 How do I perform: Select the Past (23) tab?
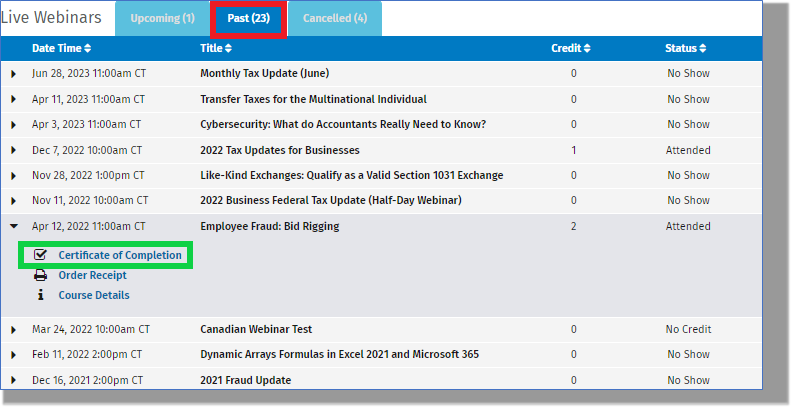pos(249,18)
